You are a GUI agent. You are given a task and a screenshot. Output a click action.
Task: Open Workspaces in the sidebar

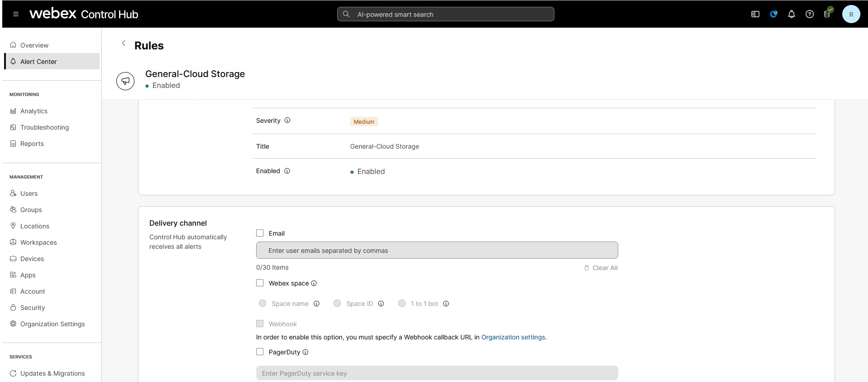(52, 242)
